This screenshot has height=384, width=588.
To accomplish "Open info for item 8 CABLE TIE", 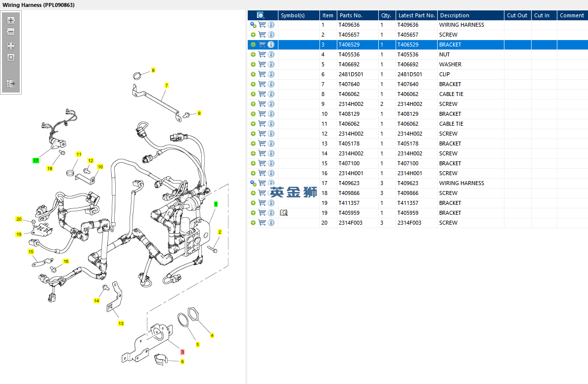I will pos(271,94).
